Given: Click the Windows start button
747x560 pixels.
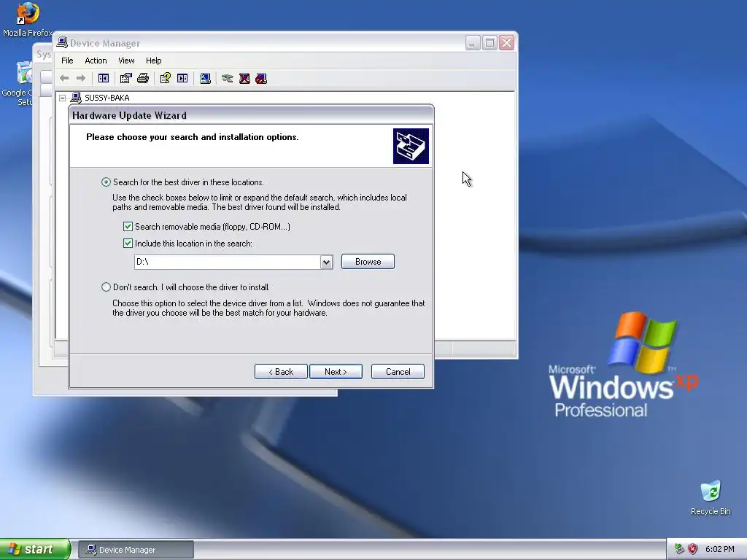Looking at the screenshot, I should point(35,549).
